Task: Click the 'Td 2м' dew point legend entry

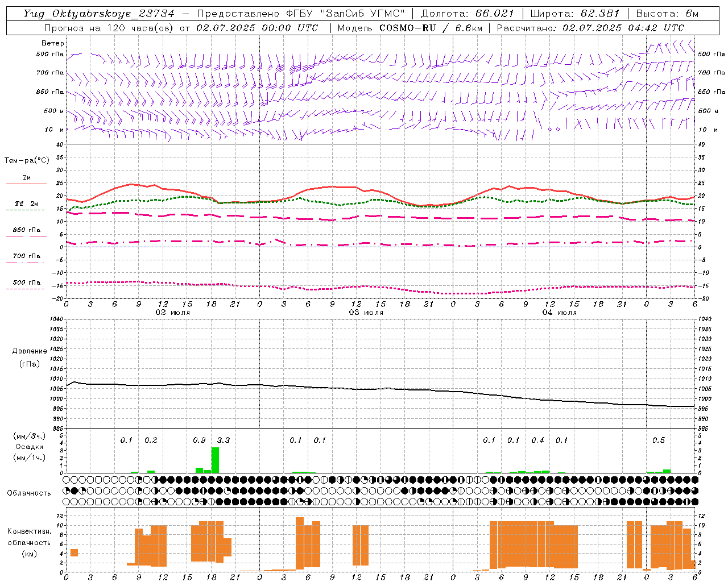Action: click(26, 203)
